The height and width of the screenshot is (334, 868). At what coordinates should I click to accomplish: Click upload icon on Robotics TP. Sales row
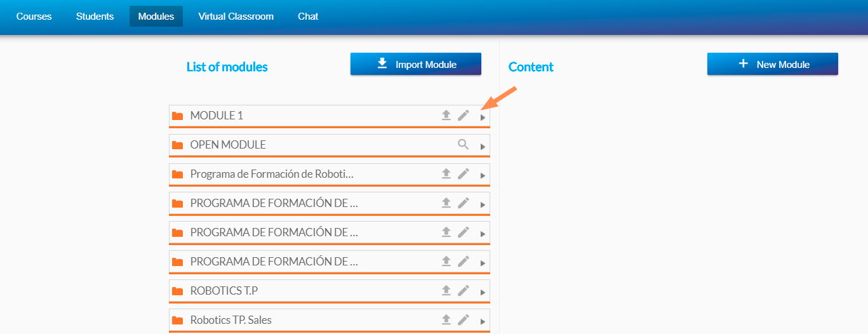[x=446, y=319]
